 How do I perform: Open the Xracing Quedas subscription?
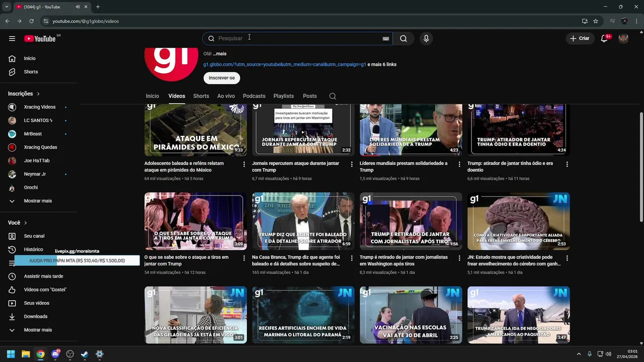tap(39, 147)
